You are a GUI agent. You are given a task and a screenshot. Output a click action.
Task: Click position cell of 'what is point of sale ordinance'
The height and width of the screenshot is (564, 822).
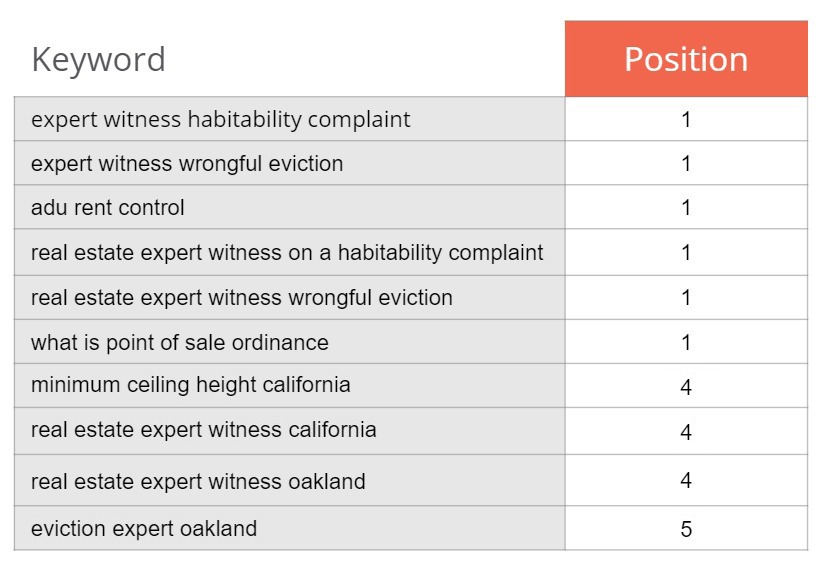click(686, 342)
